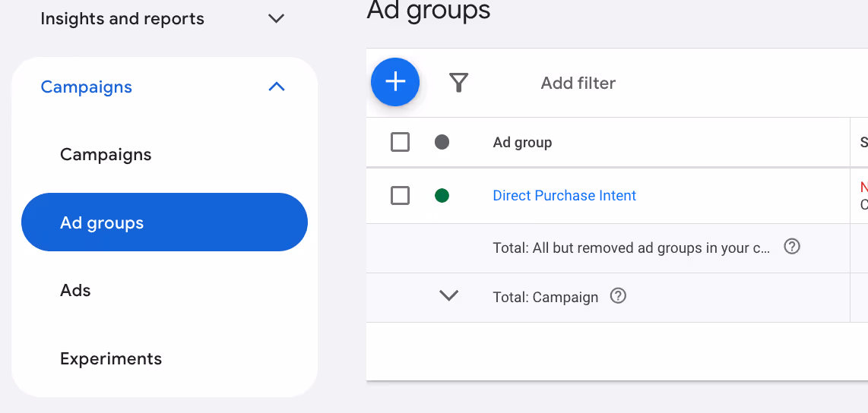Open the filter funnel icon
Screen dimensions: 868x413
coord(458,83)
